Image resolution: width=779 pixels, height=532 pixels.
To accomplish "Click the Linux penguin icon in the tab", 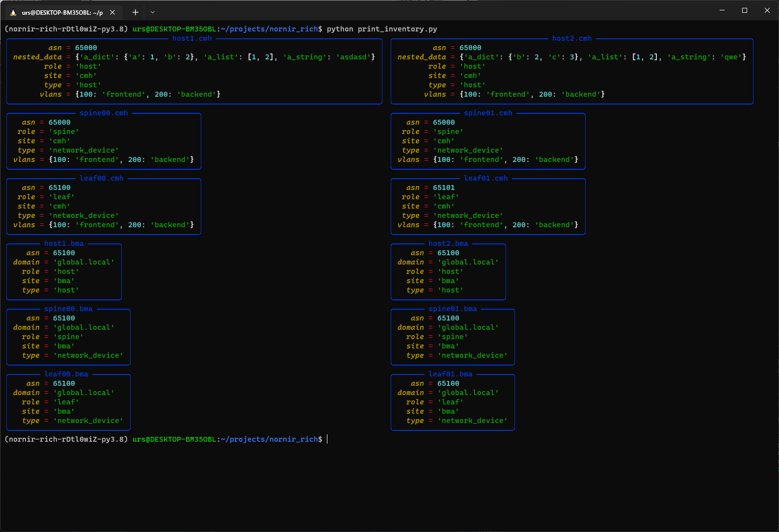I will pos(13,12).
